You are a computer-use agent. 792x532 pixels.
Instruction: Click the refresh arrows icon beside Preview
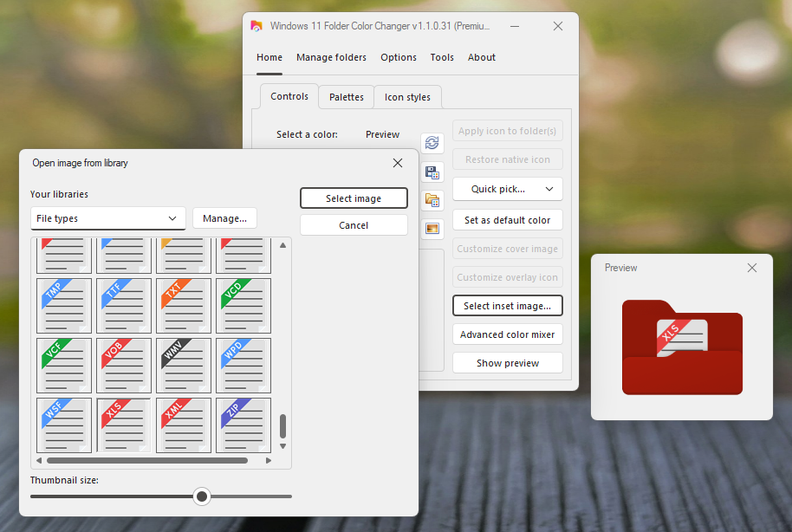point(432,143)
